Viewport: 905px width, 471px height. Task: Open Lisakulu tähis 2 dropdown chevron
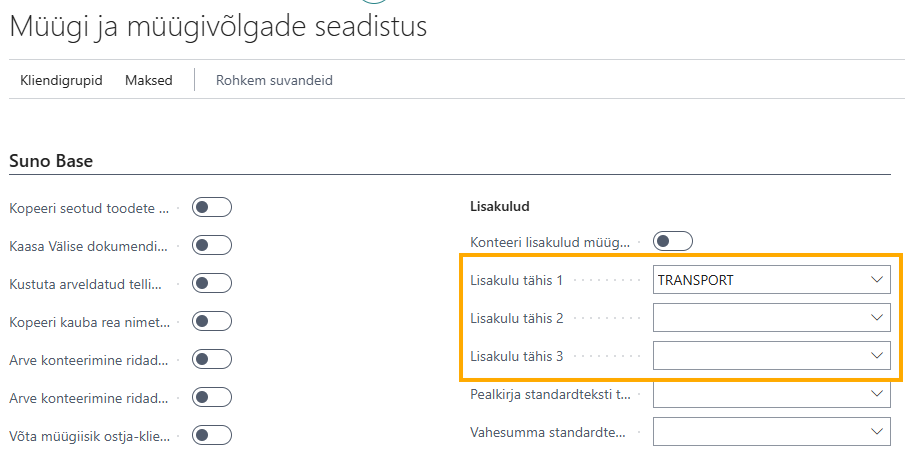coord(877,317)
